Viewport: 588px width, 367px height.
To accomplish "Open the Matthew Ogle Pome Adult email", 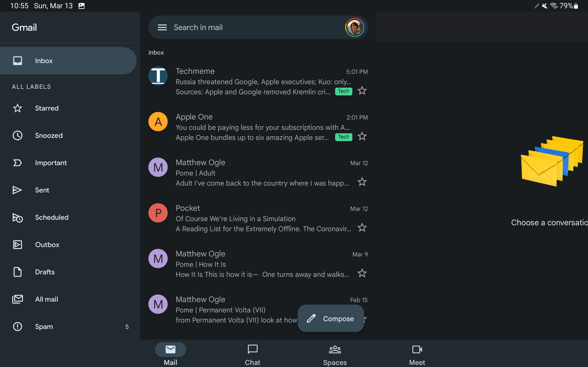I will pyautogui.click(x=262, y=173).
